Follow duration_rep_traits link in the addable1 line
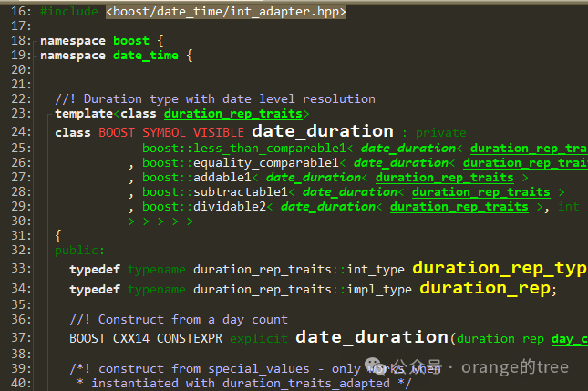This screenshot has height=391, width=588. pyautogui.click(x=444, y=178)
